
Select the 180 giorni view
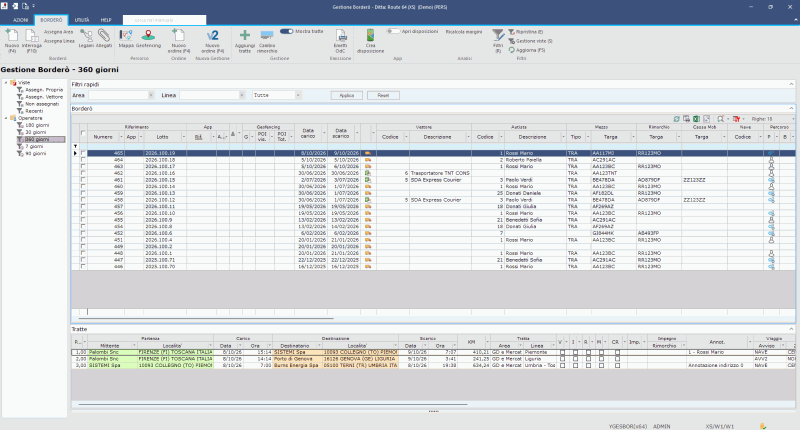(37, 125)
